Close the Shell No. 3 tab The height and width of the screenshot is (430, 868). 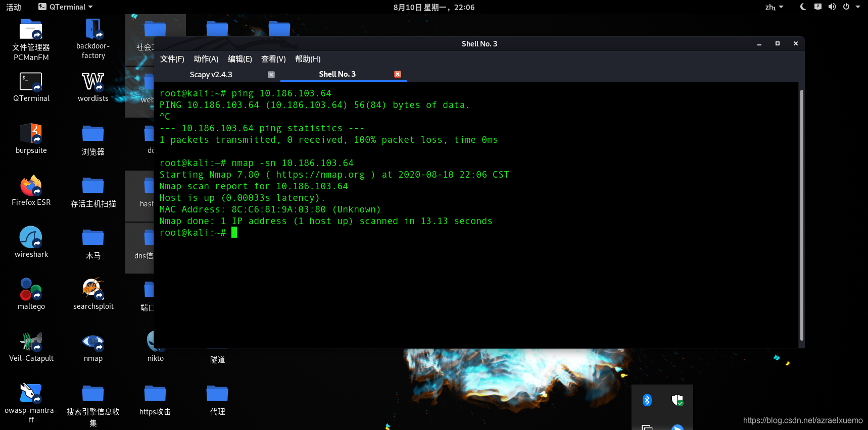click(x=398, y=74)
